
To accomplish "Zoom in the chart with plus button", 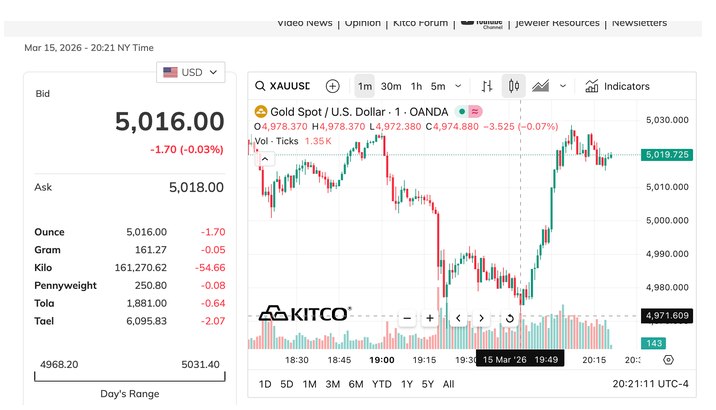I will pos(430,319).
